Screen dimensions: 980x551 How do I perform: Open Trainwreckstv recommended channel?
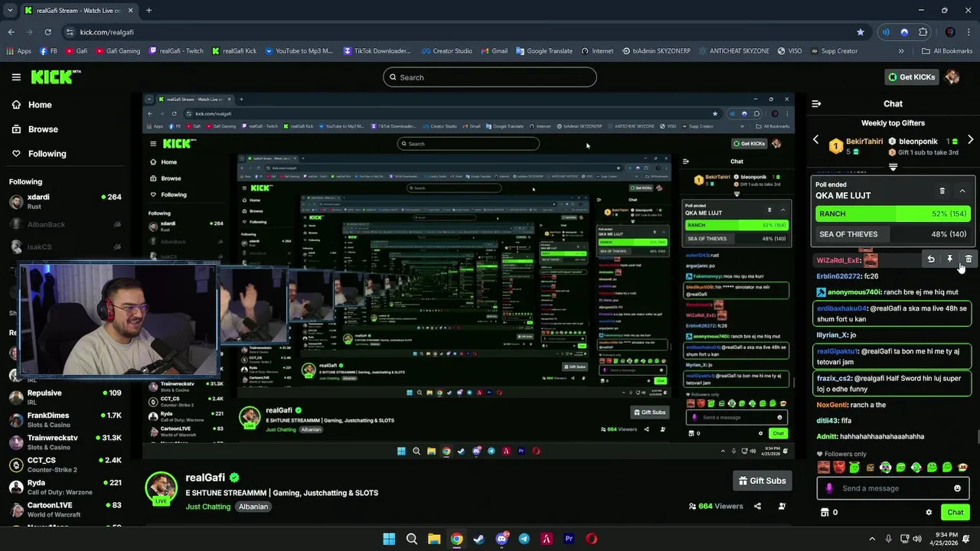point(65,442)
